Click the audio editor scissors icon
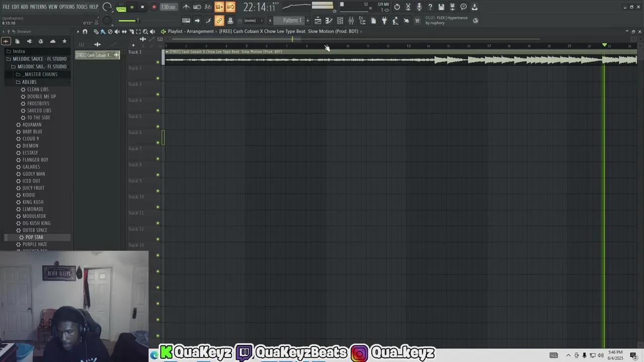This screenshot has width=644, height=362. (x=408, y=7)
